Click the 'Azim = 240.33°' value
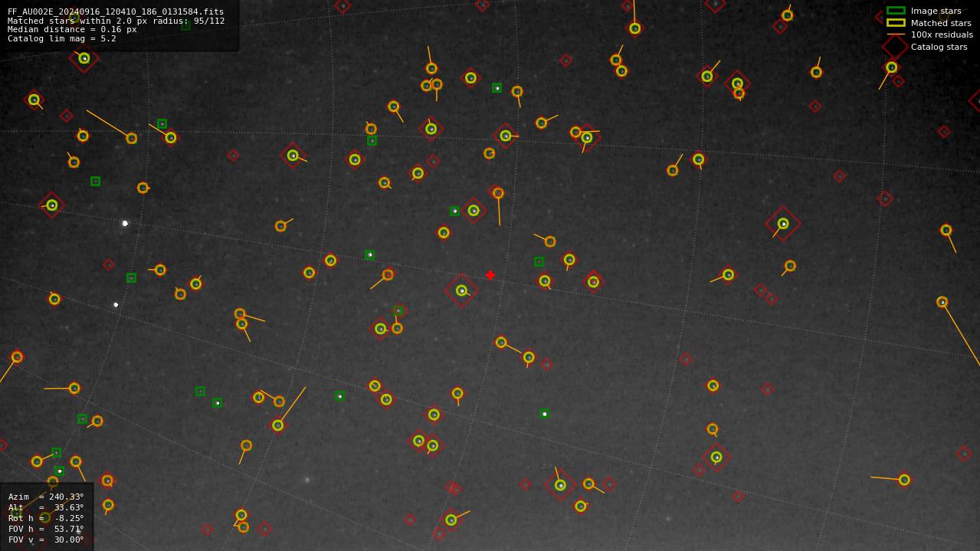Viewport: 980px width, 551px height. (46, 497)
